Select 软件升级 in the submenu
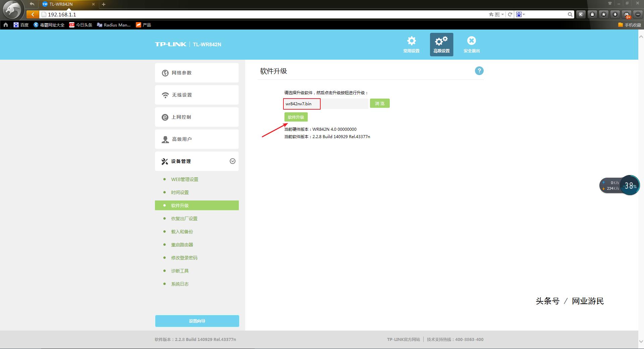The image size is (644, 349). coord(197,206)
